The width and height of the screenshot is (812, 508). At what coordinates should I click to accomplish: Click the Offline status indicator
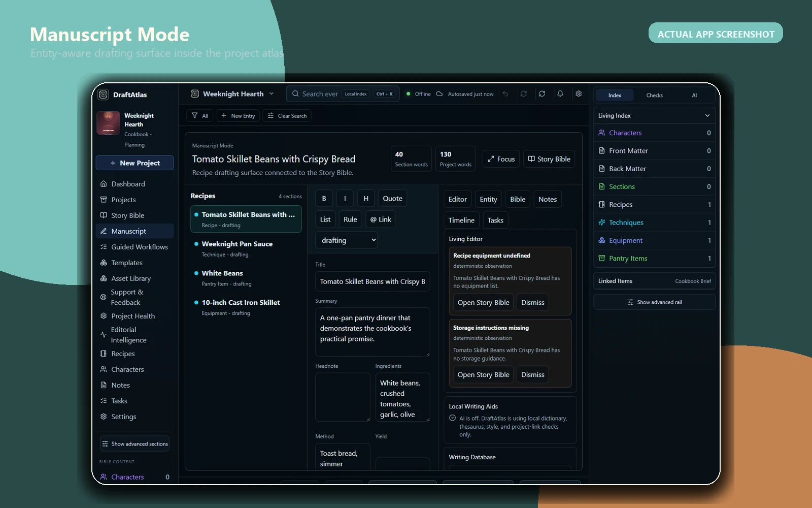(x=419, y=94)
